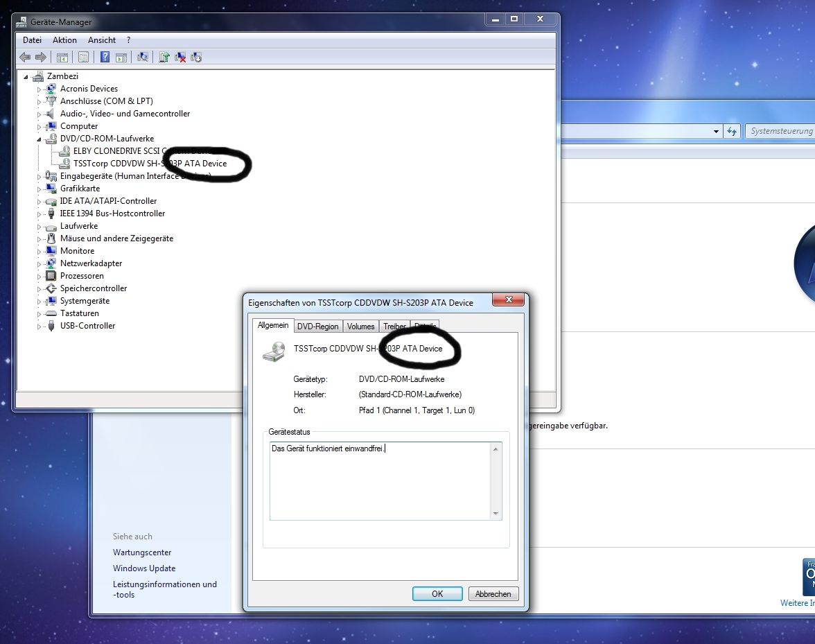Select the Tastaturen keyboard icon
The width and height of the screenshot is (815, 644).
(x=51, y=313)
